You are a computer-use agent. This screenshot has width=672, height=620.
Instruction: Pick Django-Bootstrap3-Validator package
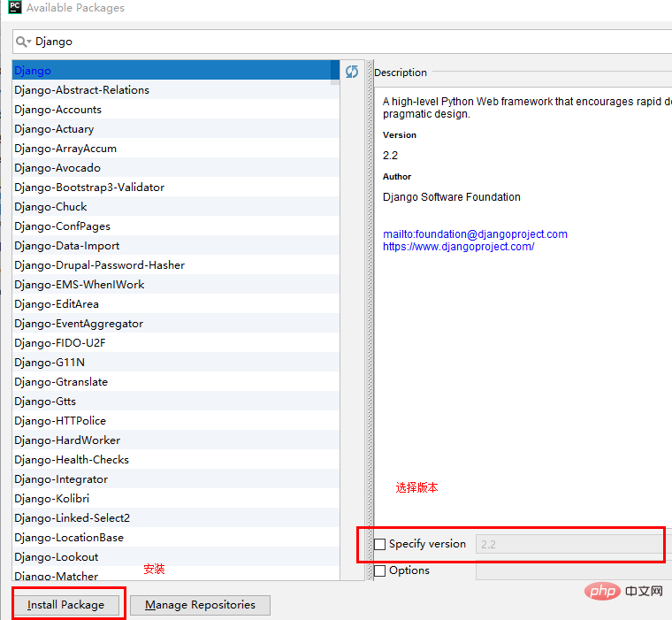(176, 187)
